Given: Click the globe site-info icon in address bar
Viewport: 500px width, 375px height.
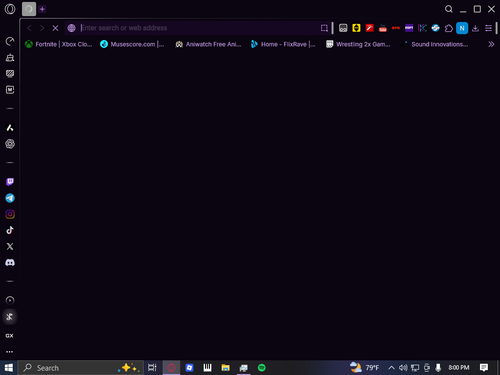Looking at the screenshot, I should click(x=71, y=28).
